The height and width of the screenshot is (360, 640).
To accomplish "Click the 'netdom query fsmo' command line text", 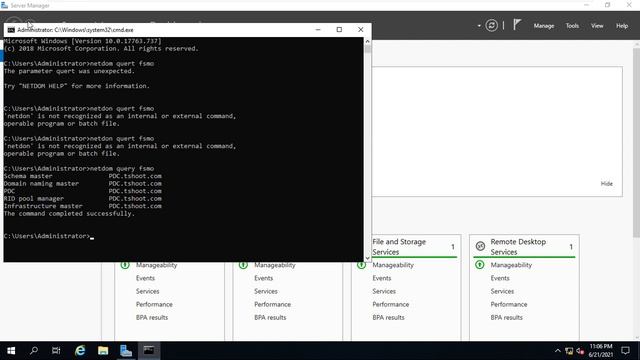I will pos(122,168).
